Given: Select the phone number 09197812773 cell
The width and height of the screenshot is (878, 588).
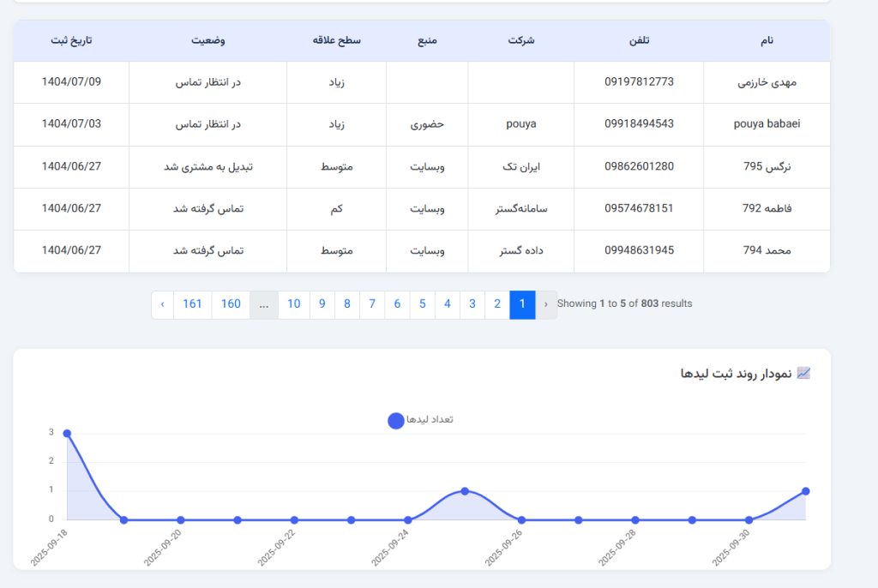Looking at the screenshot, I should (639, 82).
